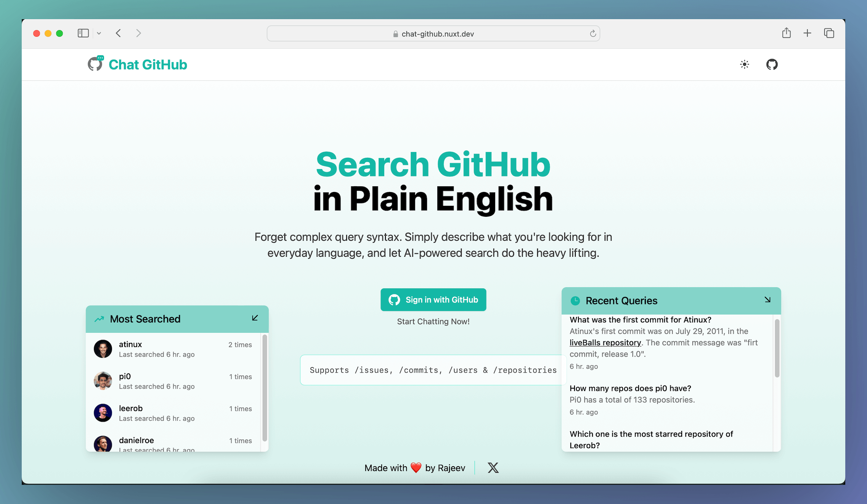Click the 'in Plain English' headline text

[433, 199]
